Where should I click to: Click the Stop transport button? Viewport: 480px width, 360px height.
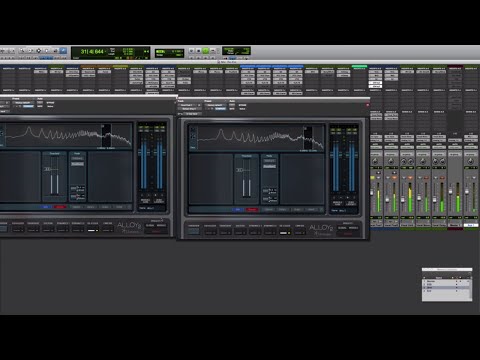[x=199, y=51]
